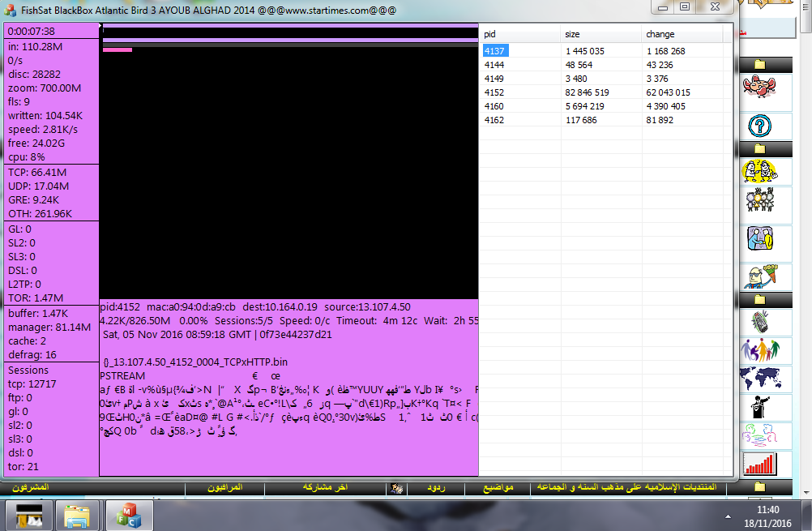Click the 'change' column header
Viewport: 812px width, 531px height.
(x=660, y=34)
